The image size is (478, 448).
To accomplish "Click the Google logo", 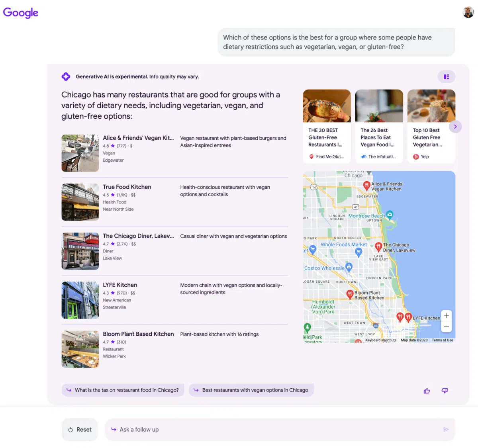I will pos(21,13).
